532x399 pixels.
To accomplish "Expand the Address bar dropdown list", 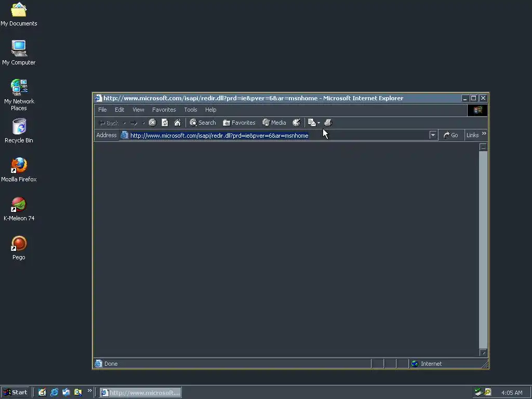I will click(433, 135).
